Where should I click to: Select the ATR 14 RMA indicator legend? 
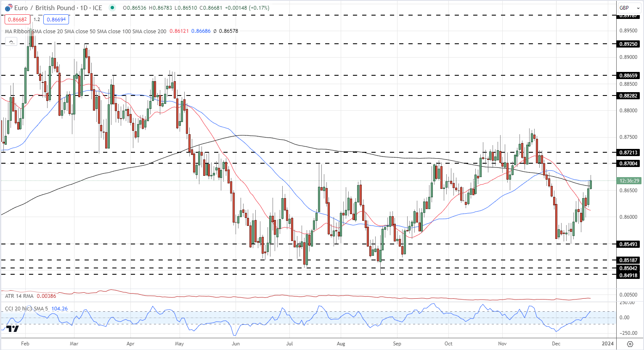(19, 296)
